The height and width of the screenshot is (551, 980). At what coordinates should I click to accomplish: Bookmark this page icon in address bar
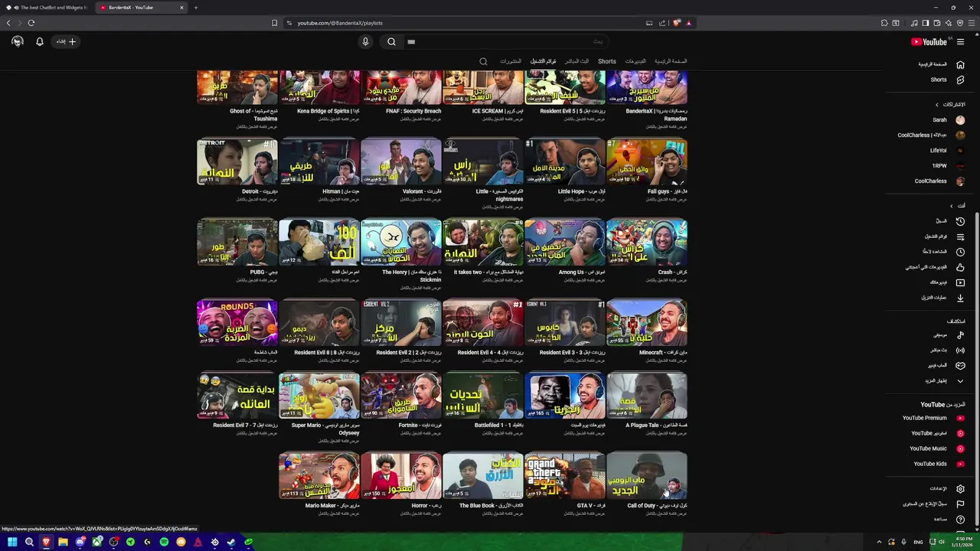(274, 23)
